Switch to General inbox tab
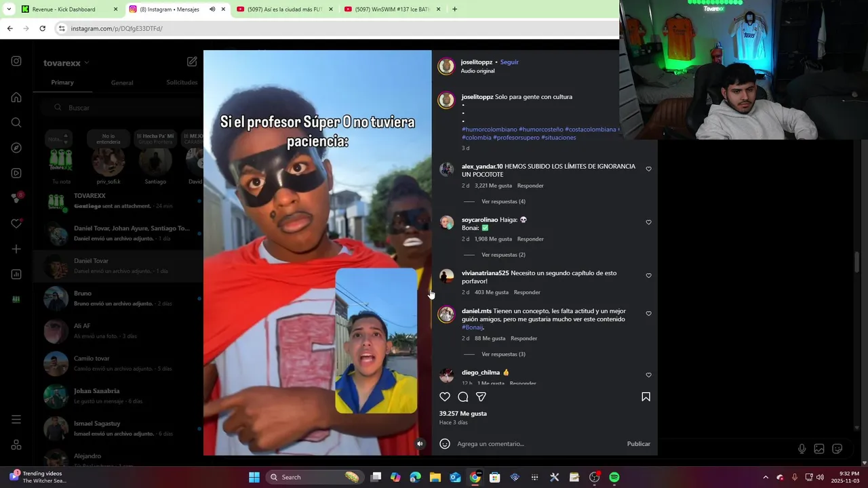This screenshot has width=868, height=488. point(122,83)
